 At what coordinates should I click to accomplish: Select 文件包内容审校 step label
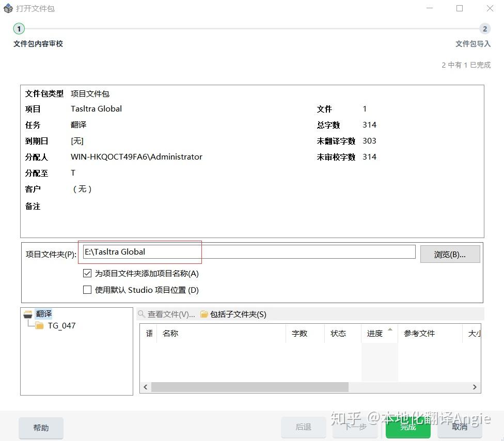(x=38, y=43)
